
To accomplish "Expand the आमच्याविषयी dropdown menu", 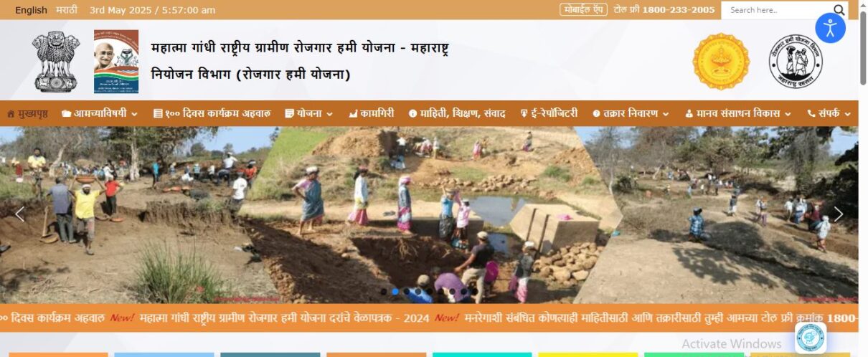I will (x=100, y=113).
